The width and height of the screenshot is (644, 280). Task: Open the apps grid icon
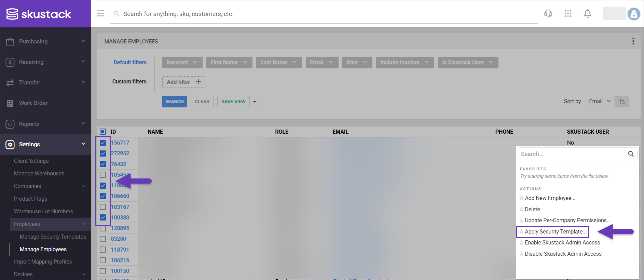click(x=568, y=14)
